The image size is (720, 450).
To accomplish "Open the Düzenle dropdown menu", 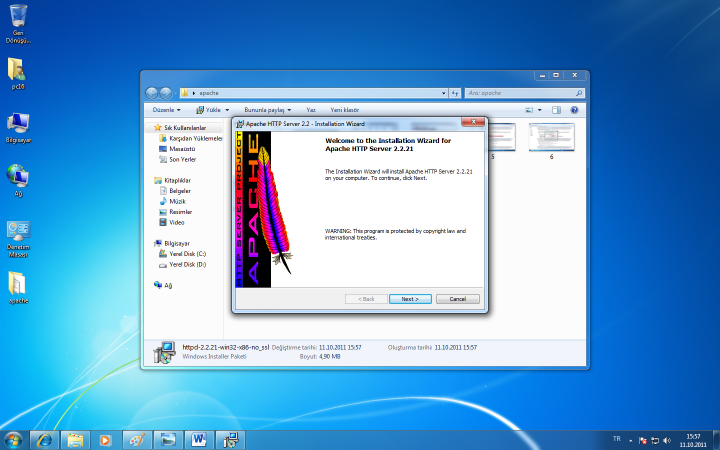I will coord(166,109).
